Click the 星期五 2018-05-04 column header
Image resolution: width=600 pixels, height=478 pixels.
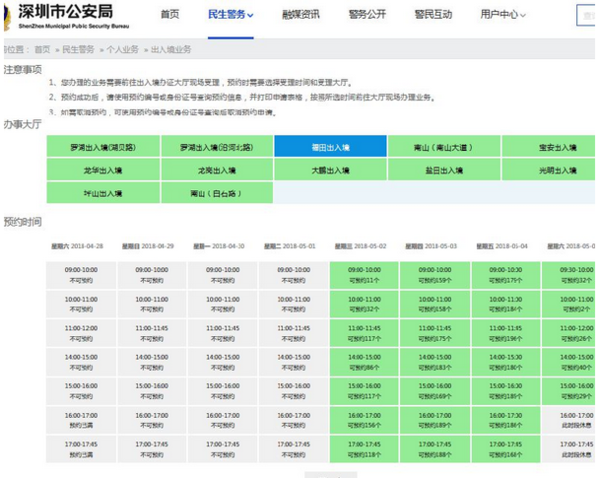(x=502, y=246)
